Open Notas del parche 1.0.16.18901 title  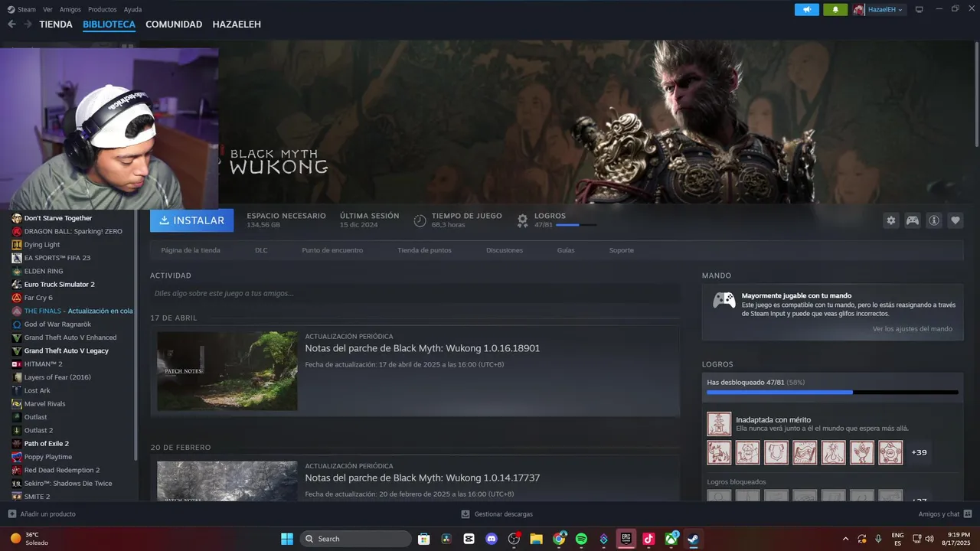tap(423, 348)
